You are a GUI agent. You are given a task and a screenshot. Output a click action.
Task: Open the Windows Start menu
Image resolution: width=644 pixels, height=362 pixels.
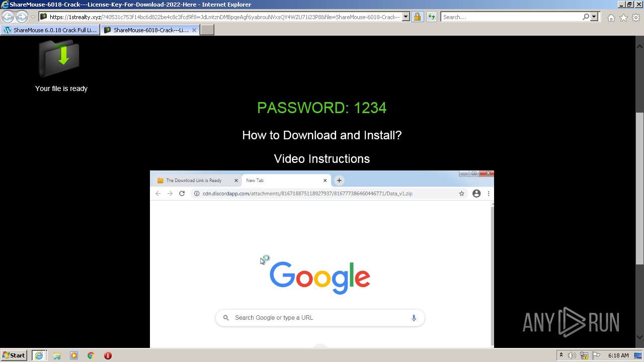(14, 355)
